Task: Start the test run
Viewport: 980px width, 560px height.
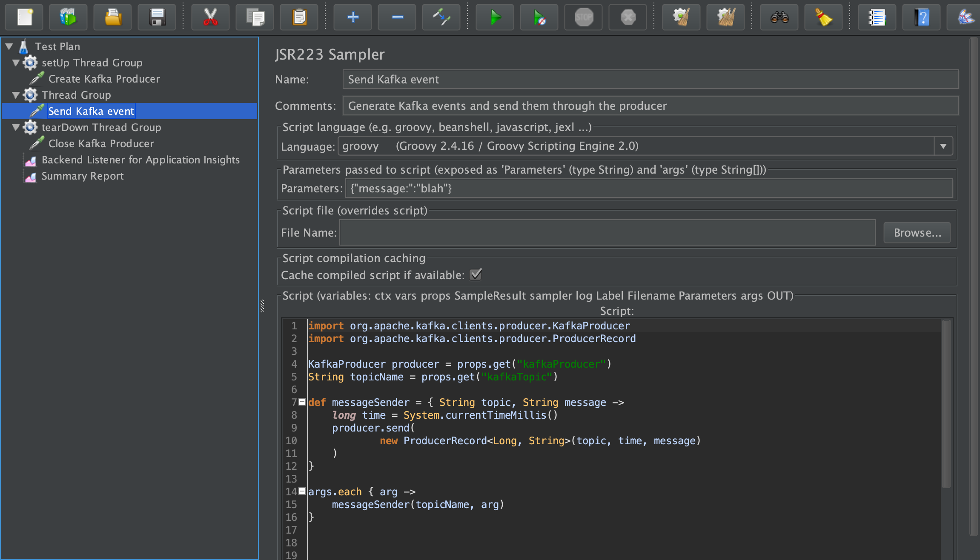Action: tap(494, 17)
